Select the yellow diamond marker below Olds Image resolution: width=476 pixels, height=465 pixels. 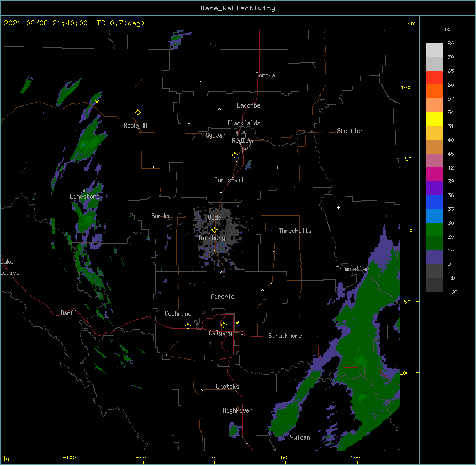point(214,230)
